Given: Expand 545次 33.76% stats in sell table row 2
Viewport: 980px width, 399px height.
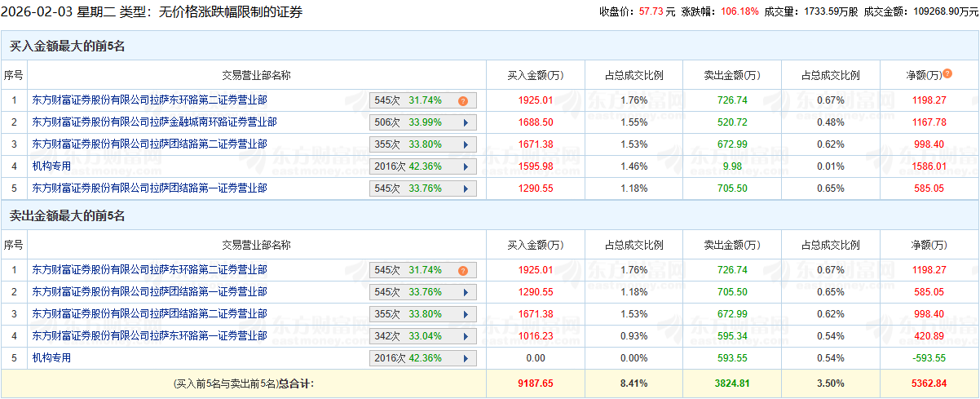Looking at the screenshot, I should click(x=466, y=292).
